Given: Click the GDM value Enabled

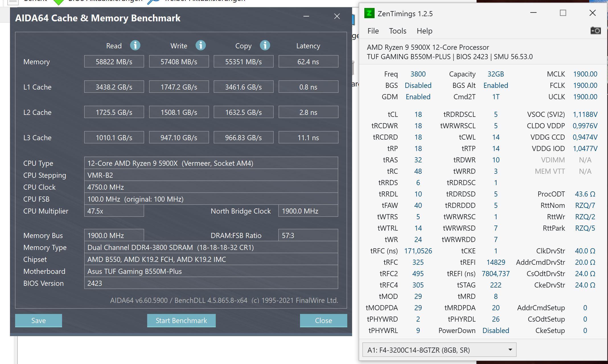Looking at the screenshot, I should point(418,97).
